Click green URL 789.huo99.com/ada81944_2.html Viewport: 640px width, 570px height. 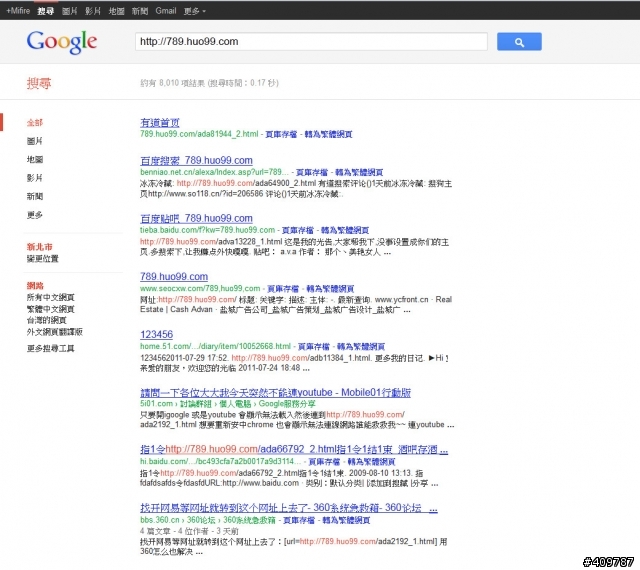(199, 134)
